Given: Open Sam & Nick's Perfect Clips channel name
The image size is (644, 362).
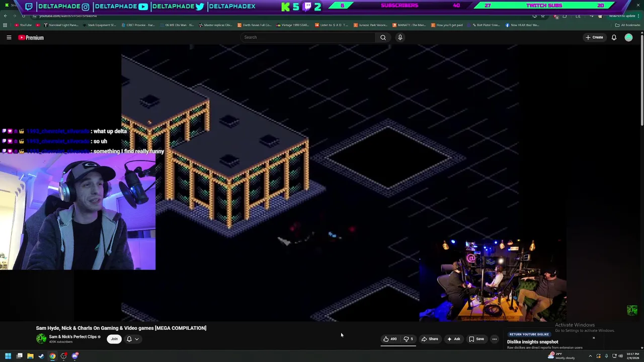Looking at the screenshot, I should [72, 337].
